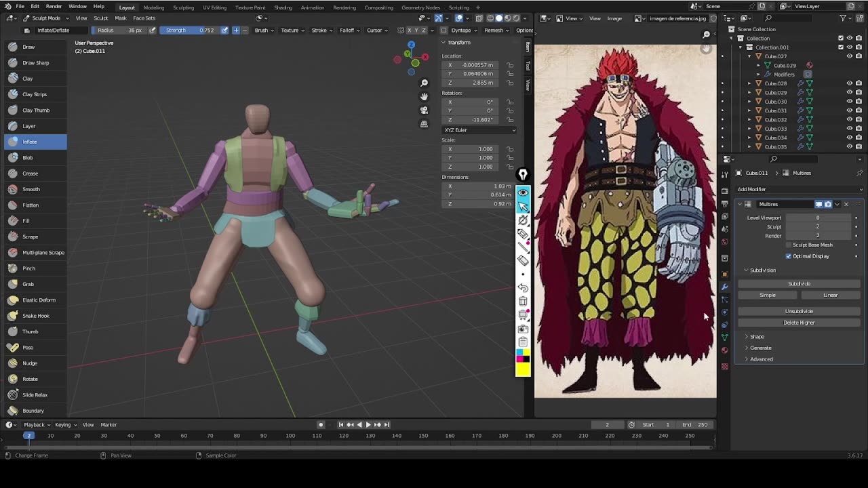Select the Snake Hook brush
Image resolution: width=868 pixels, height=488 pixels.
tap(35, 316)
